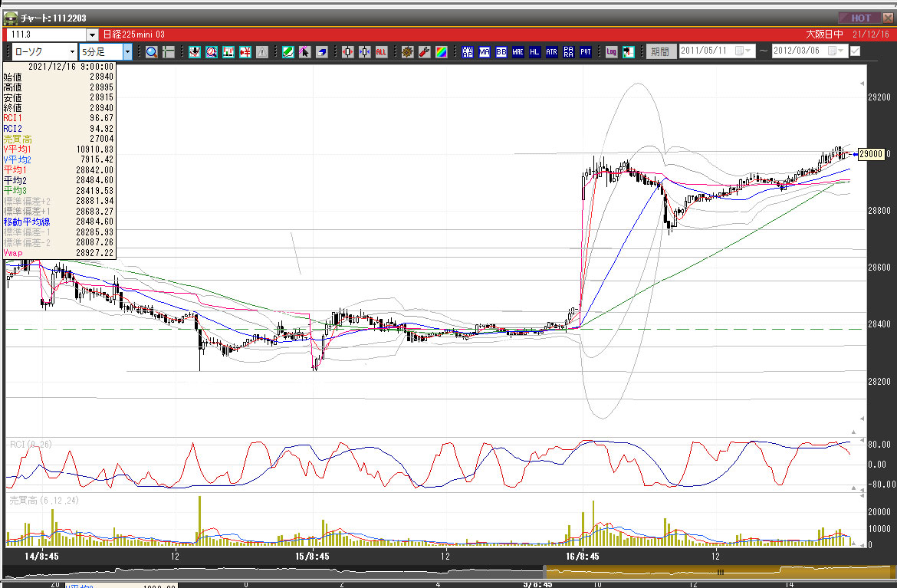Image resolution: width=897 pixels, height=588 pixels.
Task: Open the 111.3 symbol code dropdown arrow
Action: [92, 35]
